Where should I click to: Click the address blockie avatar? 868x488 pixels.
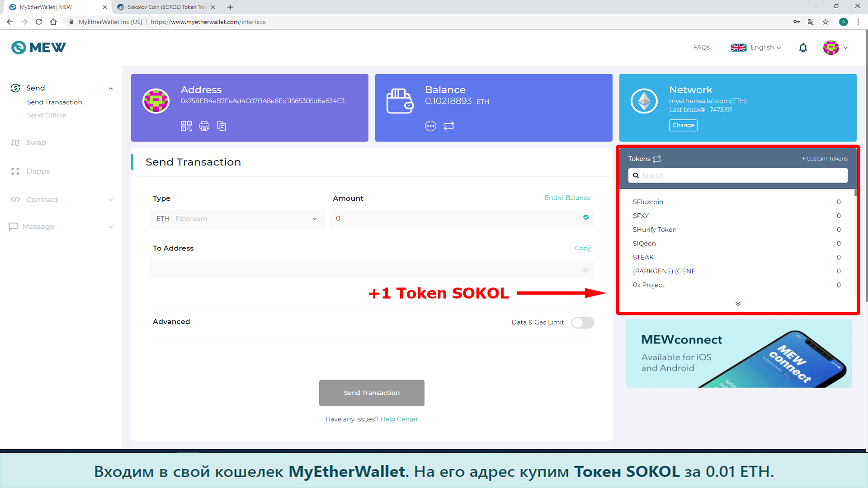156,101
